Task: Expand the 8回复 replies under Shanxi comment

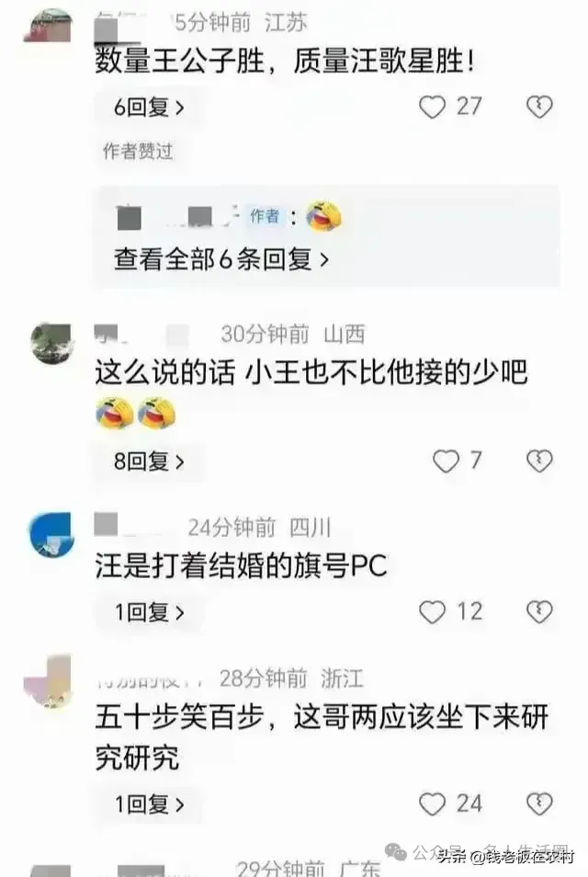Action: pos(149,461)
